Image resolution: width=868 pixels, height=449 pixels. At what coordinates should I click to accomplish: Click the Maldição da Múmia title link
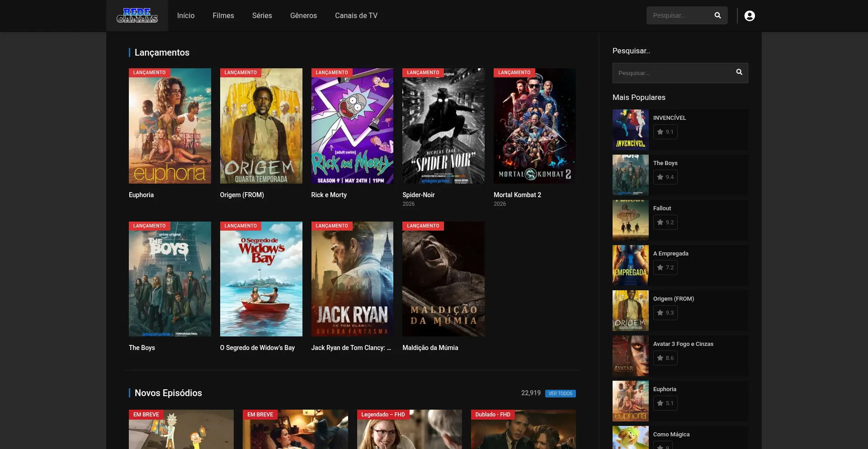(x=430, y=348)
